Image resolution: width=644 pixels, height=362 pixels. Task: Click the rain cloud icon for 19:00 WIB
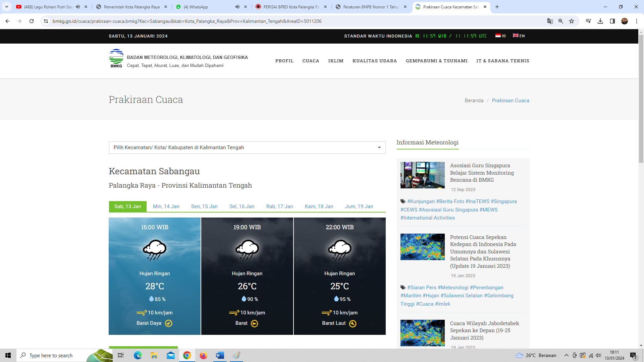247,250
